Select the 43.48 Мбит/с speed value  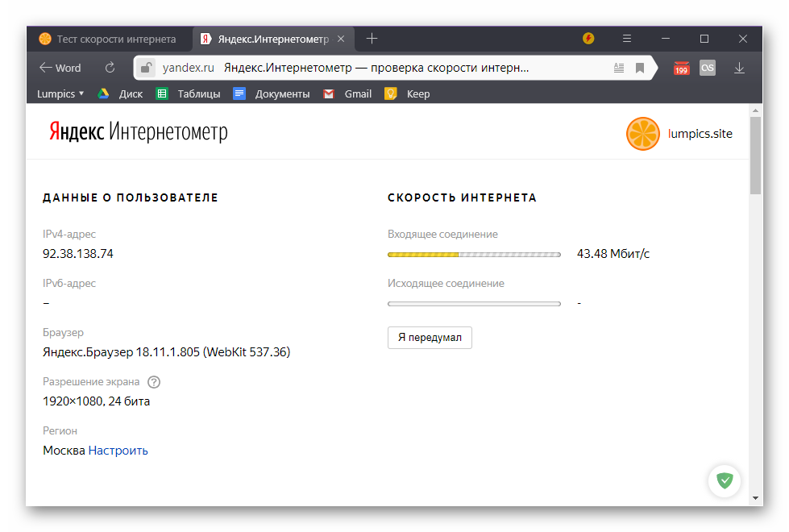coord(613,254)
